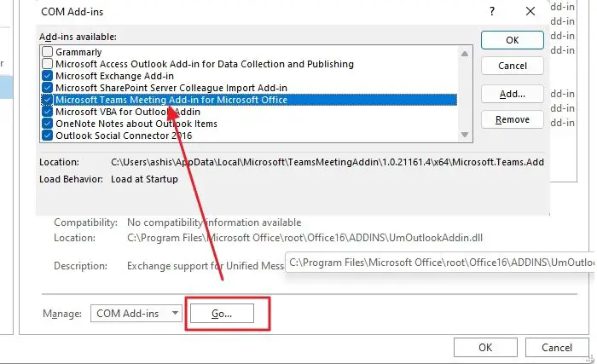Click the Go... button beside Manage
This screenshot has height=364, width=597.
tap(222, 314)
